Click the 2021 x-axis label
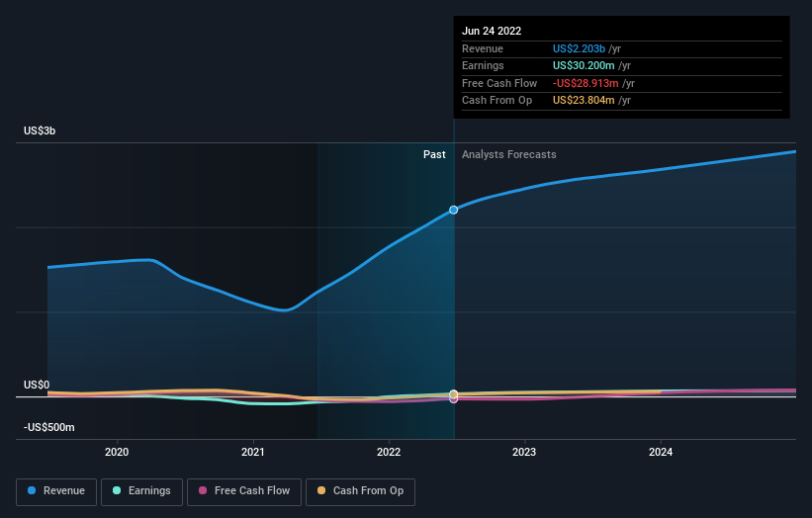Viewport: 812px width, 518px height. (253, 453)
